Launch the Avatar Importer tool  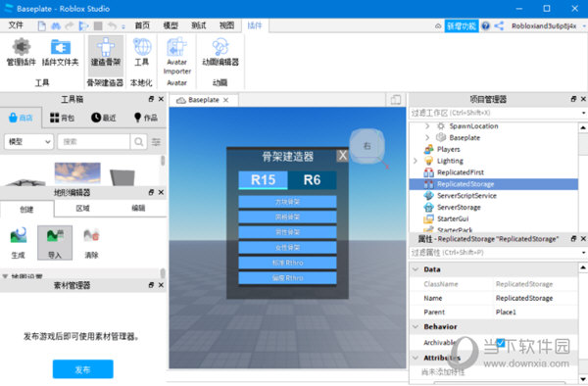[x=177, y=56]
